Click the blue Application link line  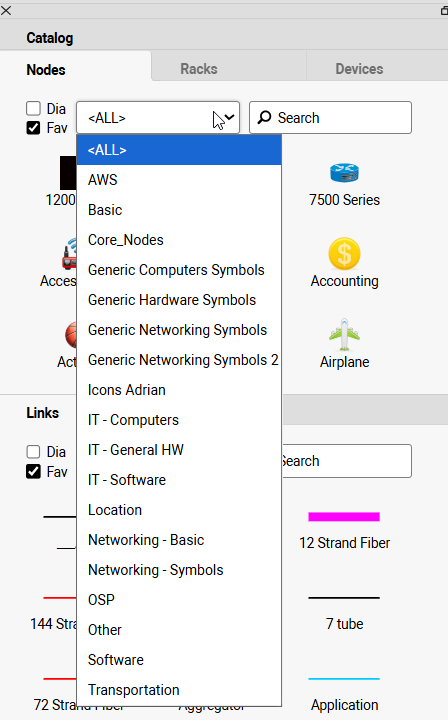pos(344,679)
